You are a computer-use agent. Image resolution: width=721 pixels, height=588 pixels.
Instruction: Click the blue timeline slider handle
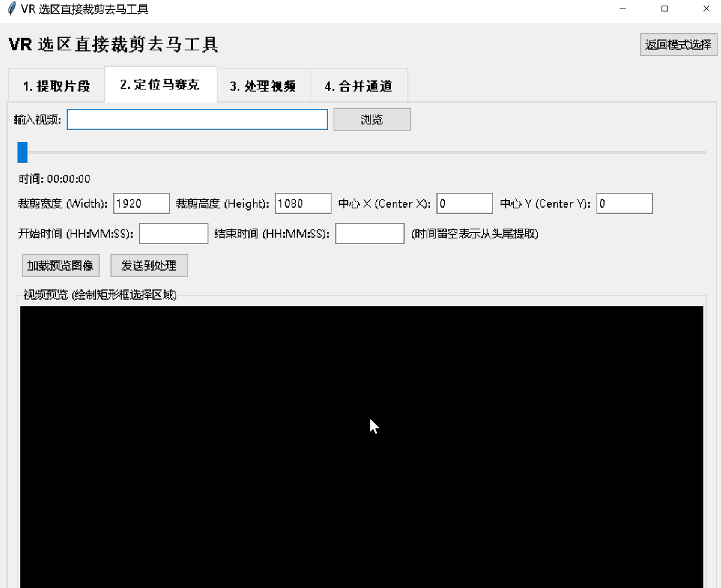[x=22, y=152]
